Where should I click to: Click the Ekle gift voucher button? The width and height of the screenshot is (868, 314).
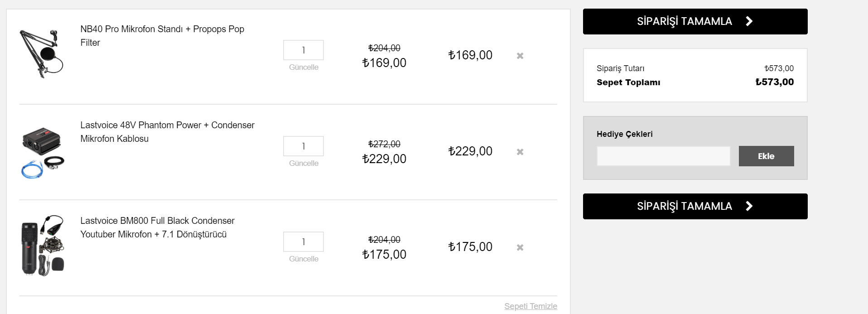pyautogui.click(x=766, y=156)
